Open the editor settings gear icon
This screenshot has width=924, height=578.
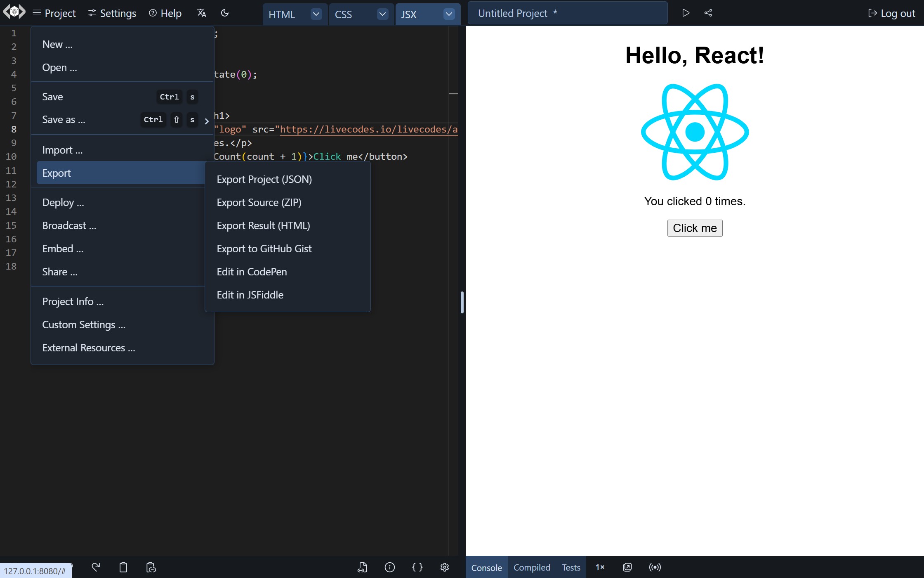(x=445, y=567)
